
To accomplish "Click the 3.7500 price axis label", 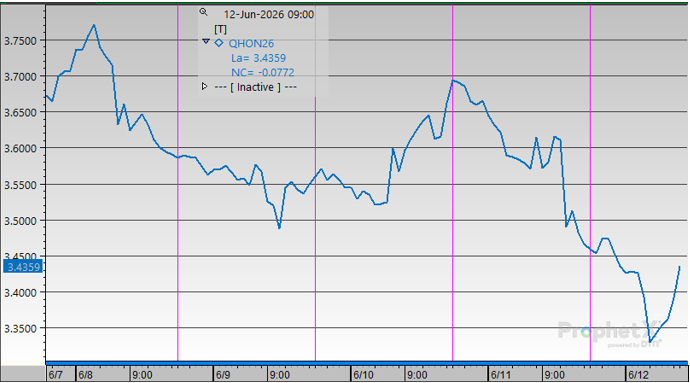I will 20,41.
